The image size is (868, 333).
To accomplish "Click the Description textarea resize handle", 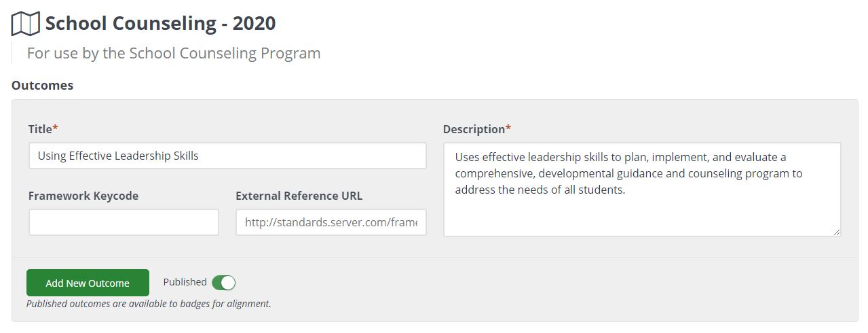I will (836, 232).
